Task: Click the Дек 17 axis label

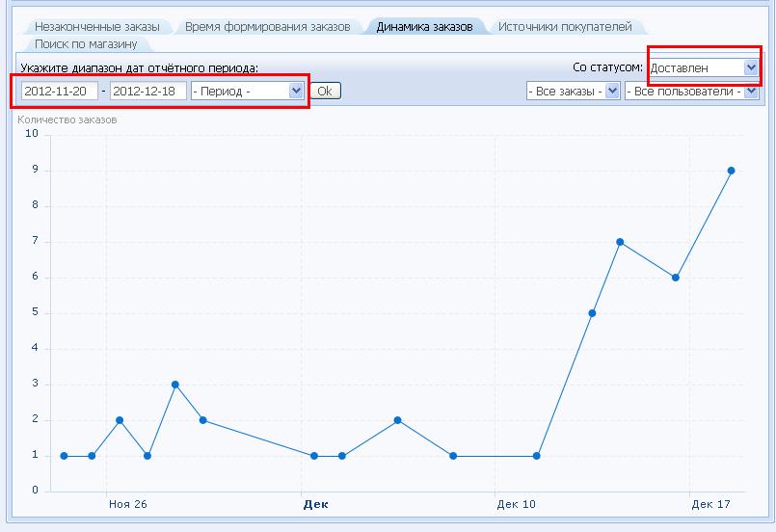Action: coord(709,504)
